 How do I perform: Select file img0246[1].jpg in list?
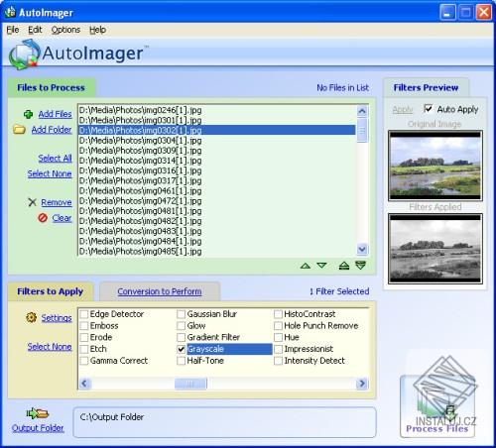[x=216, y=110]
